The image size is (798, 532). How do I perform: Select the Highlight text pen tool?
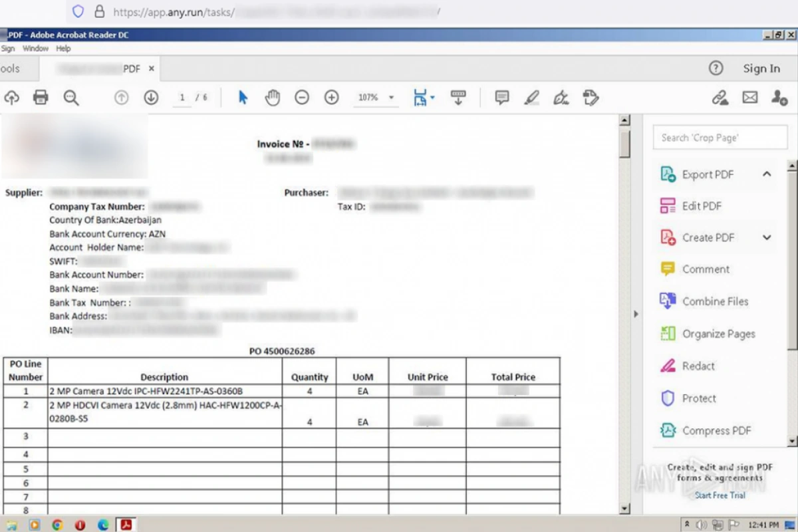click(531, 98)
